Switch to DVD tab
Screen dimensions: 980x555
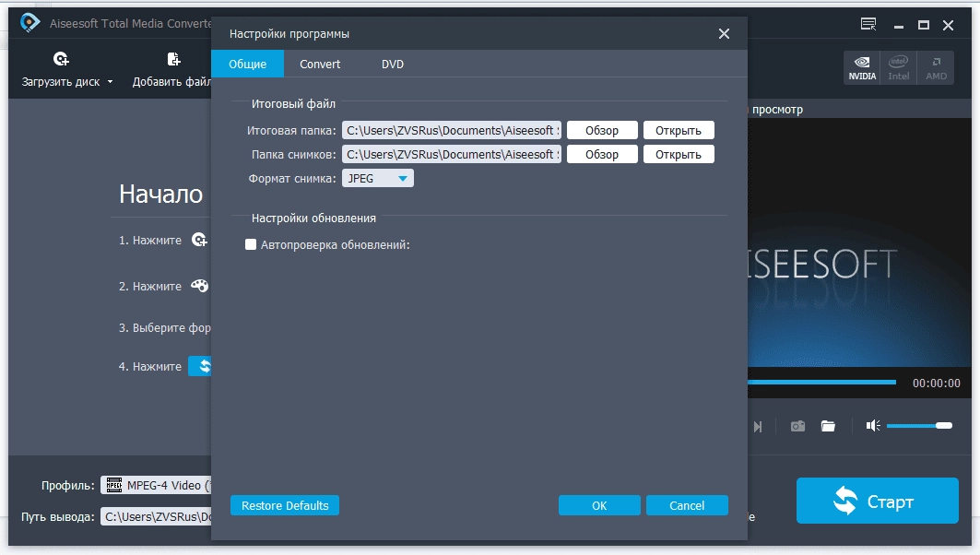(393, 64)
